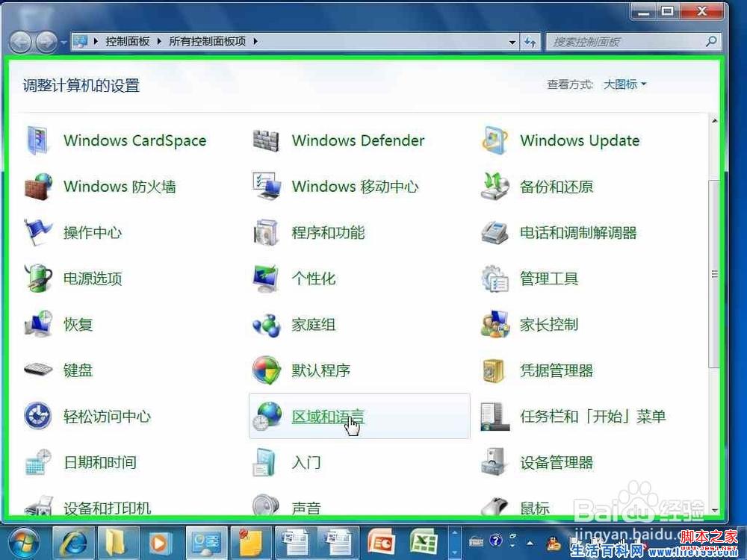This screenshot has width=747, height=560.
Task: Select 所有控制面板项 in the breadcrumb path
Action: [207, 42]
